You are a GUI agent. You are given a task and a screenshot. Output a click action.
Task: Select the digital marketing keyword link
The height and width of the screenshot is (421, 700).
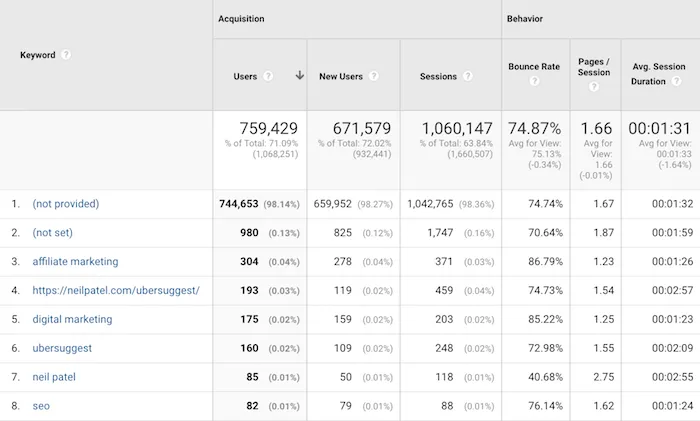(x=72, y=320)
